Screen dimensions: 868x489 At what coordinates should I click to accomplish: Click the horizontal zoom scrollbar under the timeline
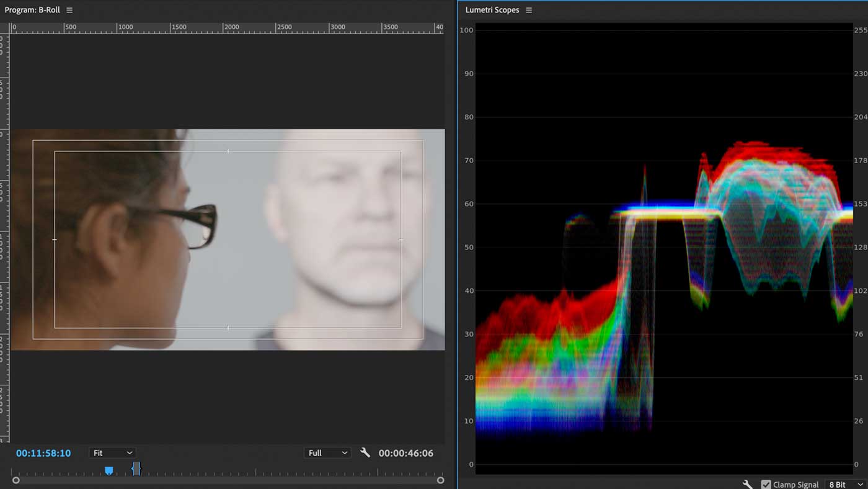click(x=229, y=480)
